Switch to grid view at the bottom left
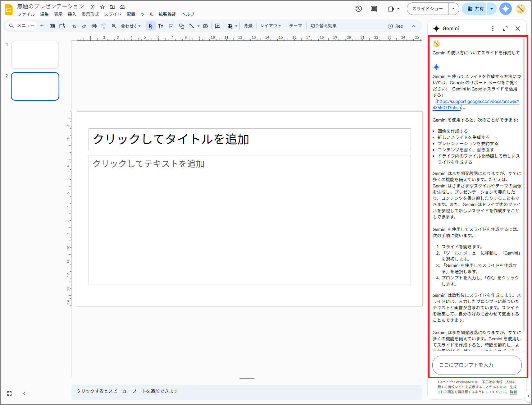Image resolution: width=532 pixels, height=405 pixels. 9,393
